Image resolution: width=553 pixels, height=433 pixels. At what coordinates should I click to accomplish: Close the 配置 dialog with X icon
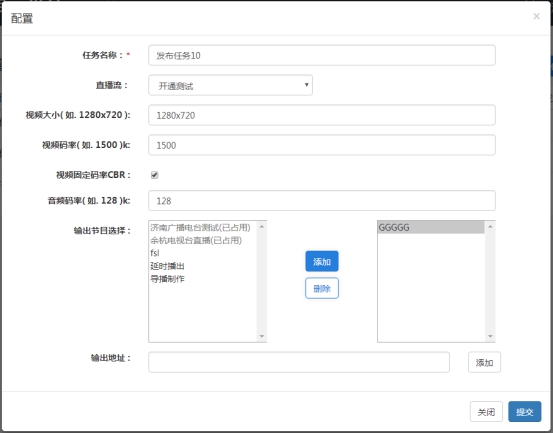[536, 16]
